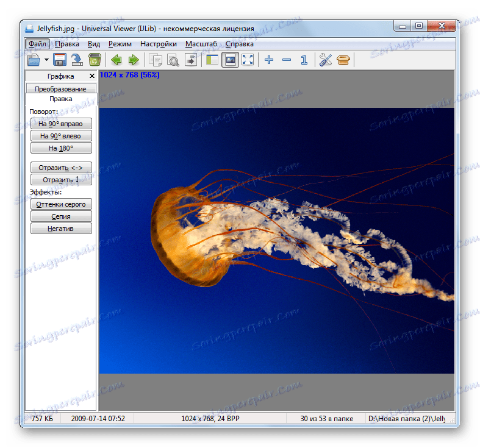Zoom out with the minus icon
The height and width of the screenshot is (448, 480).
287,60
